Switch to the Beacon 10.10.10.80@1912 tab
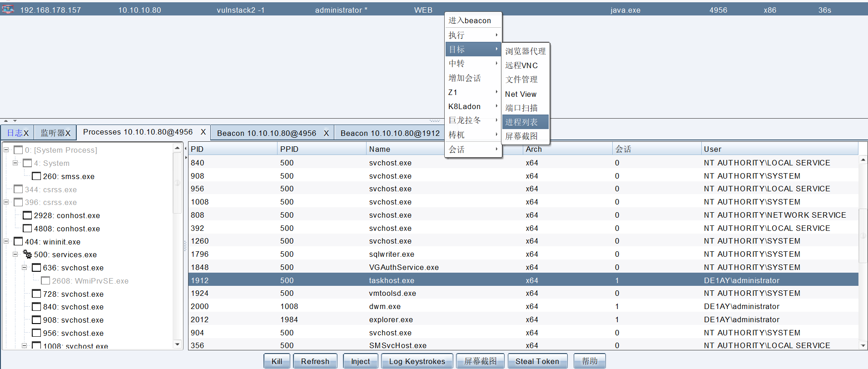The image size is (868, 369). click(x=390, y=133)
